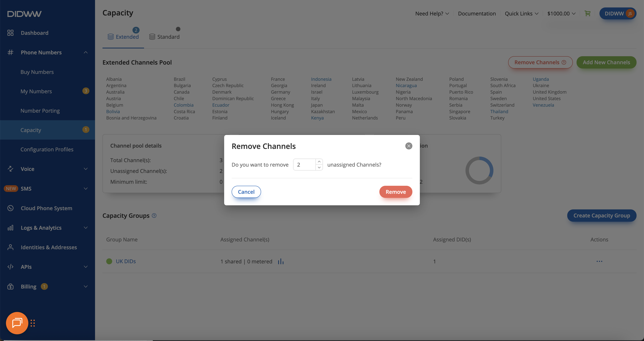Switch to the Standard tab
The width and height of the screenshot is (644, 341).
pyautogui.click(x=164, y=37)
